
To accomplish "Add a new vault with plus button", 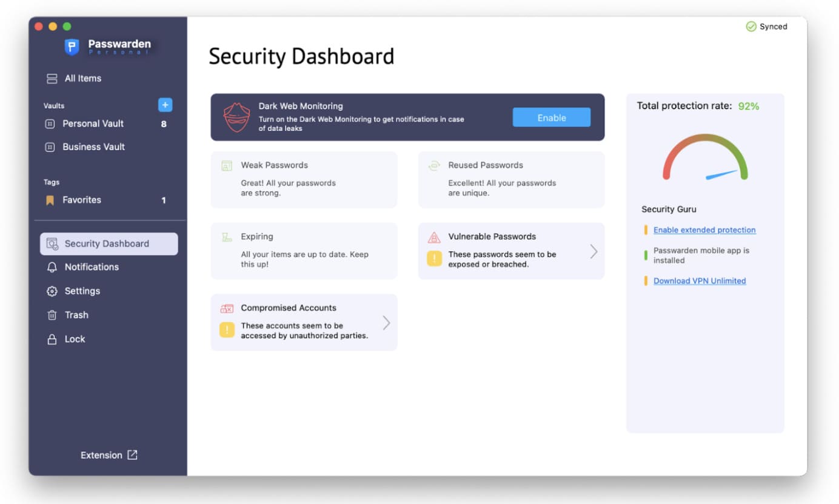I will [165, 105].
